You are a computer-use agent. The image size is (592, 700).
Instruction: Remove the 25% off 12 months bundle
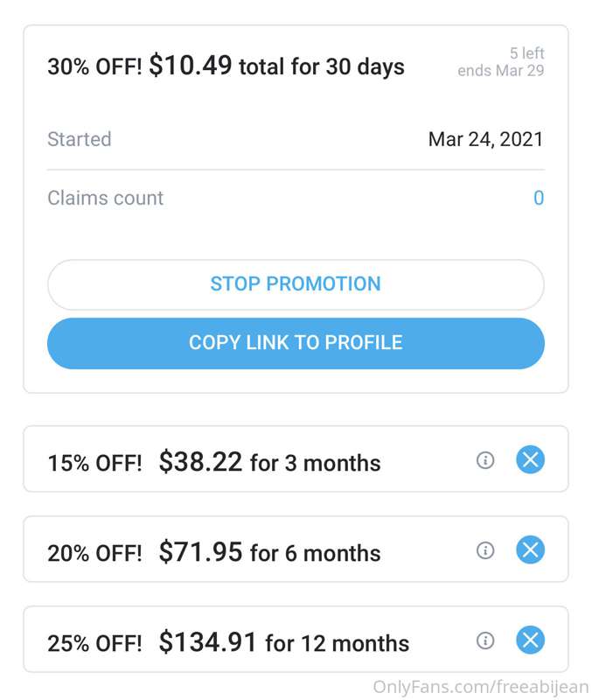pos(530,640)
